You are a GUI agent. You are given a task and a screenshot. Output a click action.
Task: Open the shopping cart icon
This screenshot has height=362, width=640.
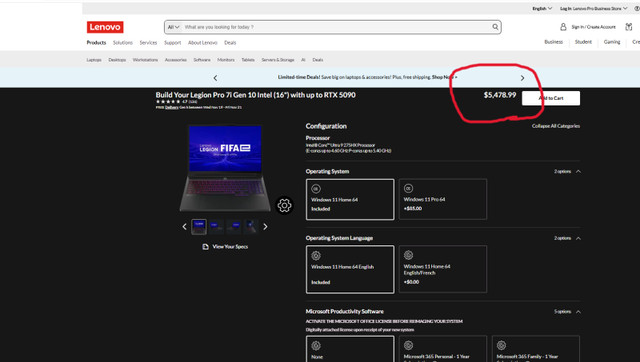(629, 27)
